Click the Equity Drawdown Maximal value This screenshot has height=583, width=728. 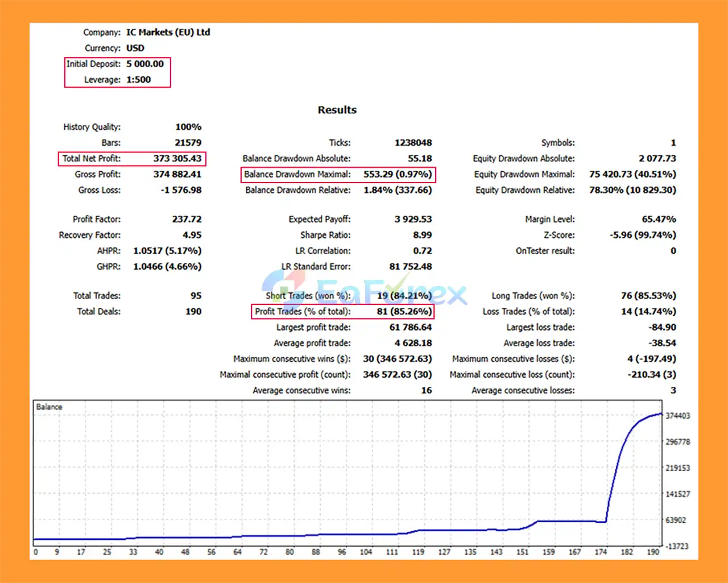point(632,175)
